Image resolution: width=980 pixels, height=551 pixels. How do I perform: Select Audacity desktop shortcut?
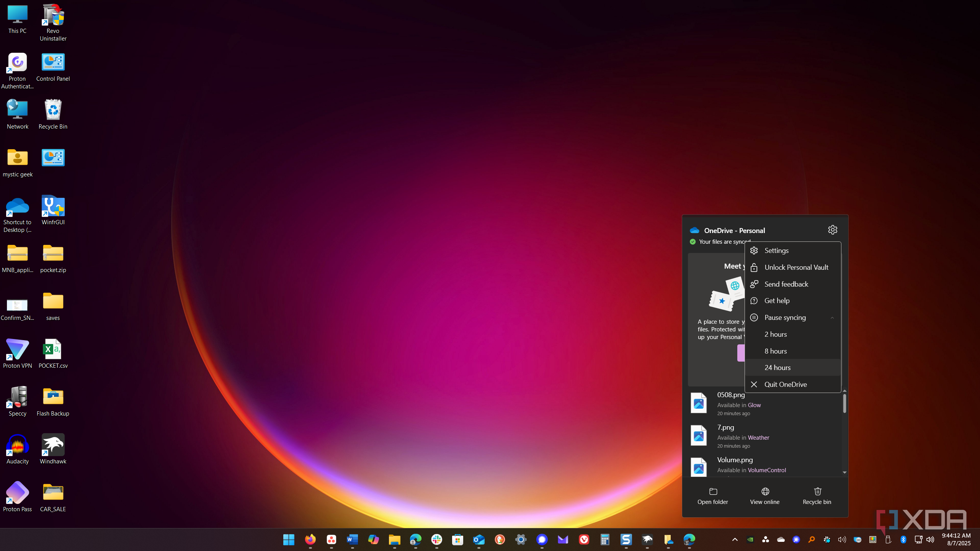pyautogui.click(x=18, y=449)
